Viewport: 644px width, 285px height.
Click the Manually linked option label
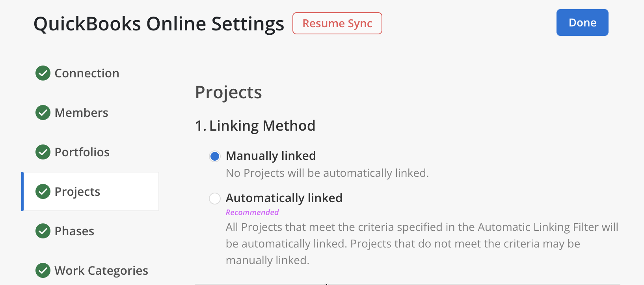tap(271, 156)
